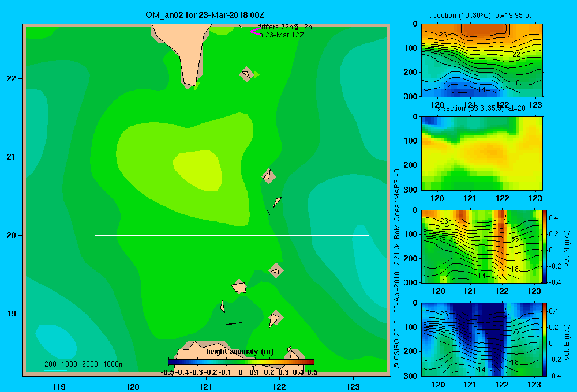The width and height of the screenshot is (577, 392).
Task: Click the title OM_an02 for 23-Mar-2018 00Z
Action: (x=205, y=15)
